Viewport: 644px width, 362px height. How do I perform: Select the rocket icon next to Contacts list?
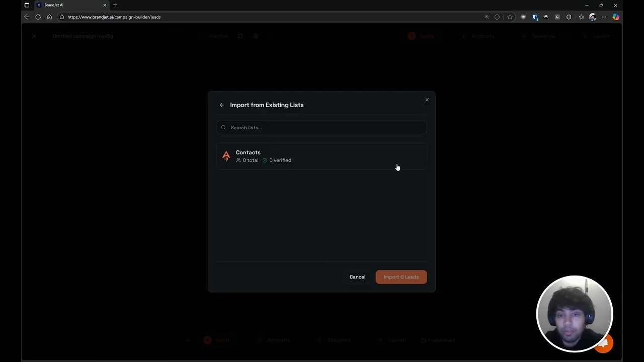click(x=226, y=156)
